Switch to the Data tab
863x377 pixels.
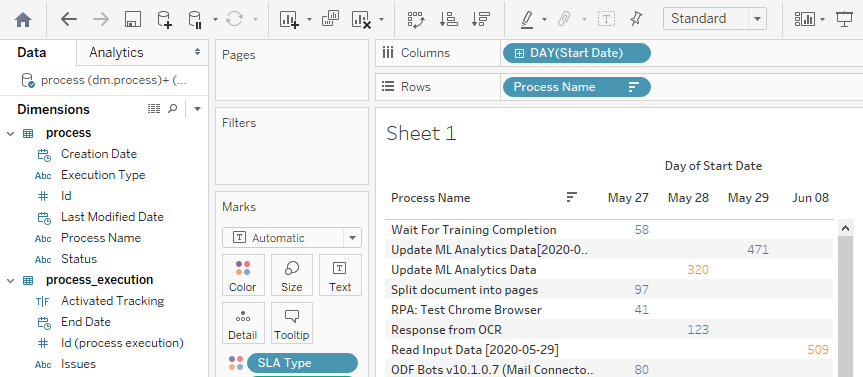(32, 53)
